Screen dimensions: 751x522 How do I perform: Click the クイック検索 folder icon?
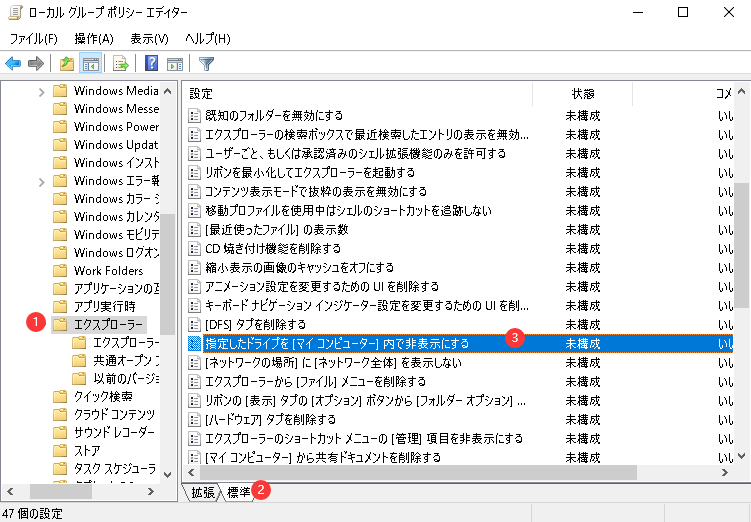tap(60, 397)
